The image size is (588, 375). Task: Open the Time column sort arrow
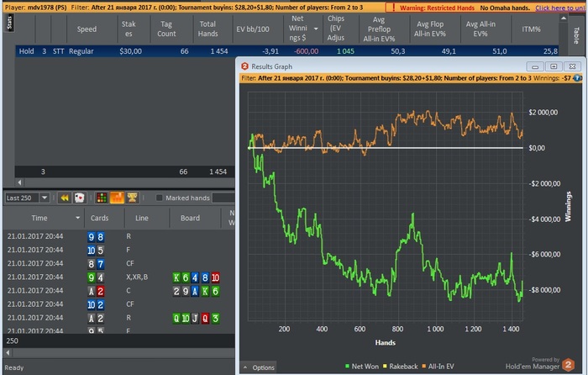pyautogui.click(x=77, y=218)
